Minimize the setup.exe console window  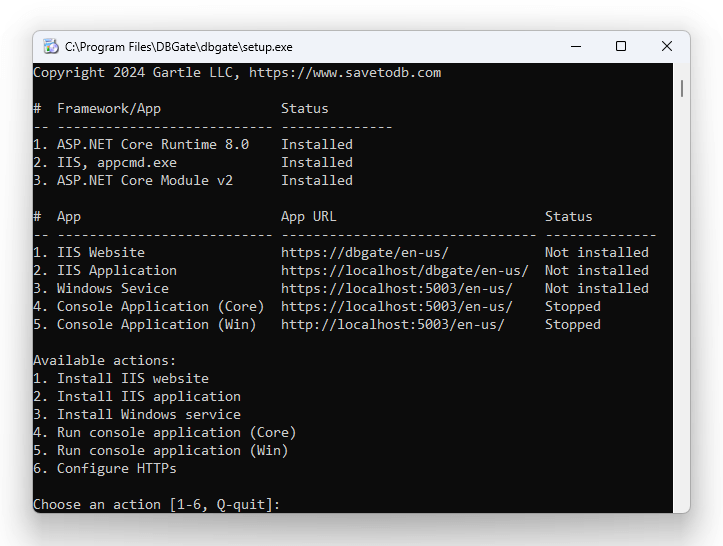pyautogui.click(x=575, y=47)
